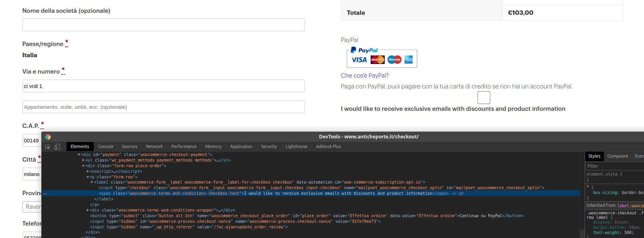Open the "Che cos'è PayPal?" link

point(365,76)
